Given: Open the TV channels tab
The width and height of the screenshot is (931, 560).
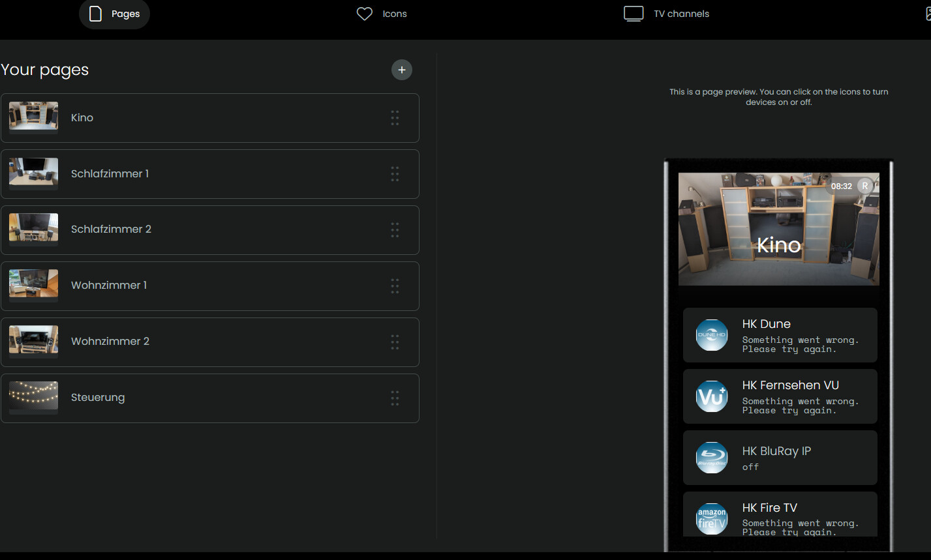Looking at the screenshot, I should coord(666,14).
